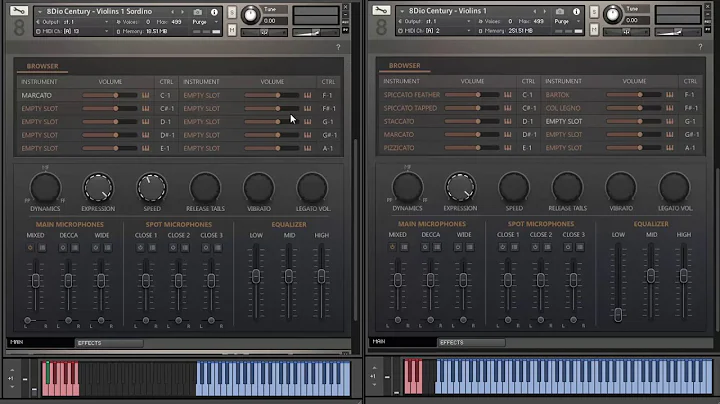The height and width of the screenshot is (404, 720).
Task: Open Output dropdown in Violins 1 Sordino
Action: coord(73,22)
